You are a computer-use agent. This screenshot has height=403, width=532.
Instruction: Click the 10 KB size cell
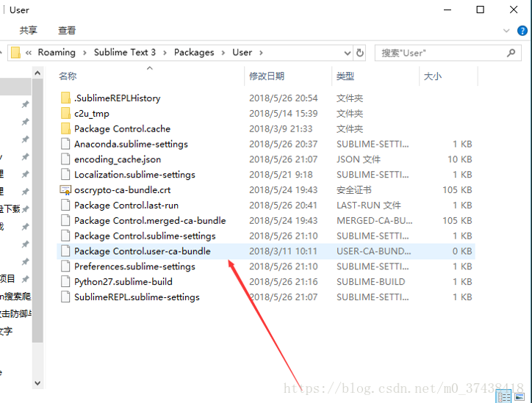(x=460, y=159)
